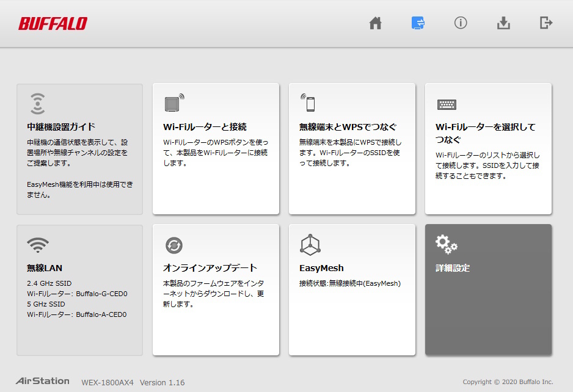The height and width of the screenshot is (392, 573).
Task: Click the blue connection settings icon in header
Action: (x=418, y=23)
